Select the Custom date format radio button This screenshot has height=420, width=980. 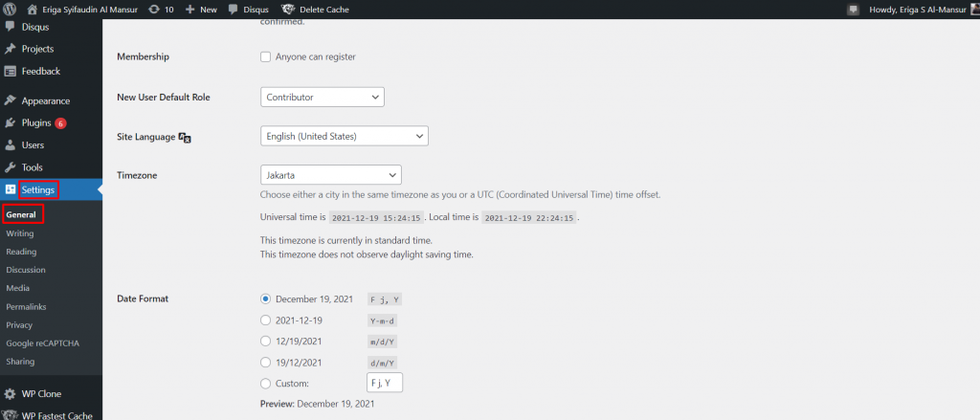click(x=266, y=384)
